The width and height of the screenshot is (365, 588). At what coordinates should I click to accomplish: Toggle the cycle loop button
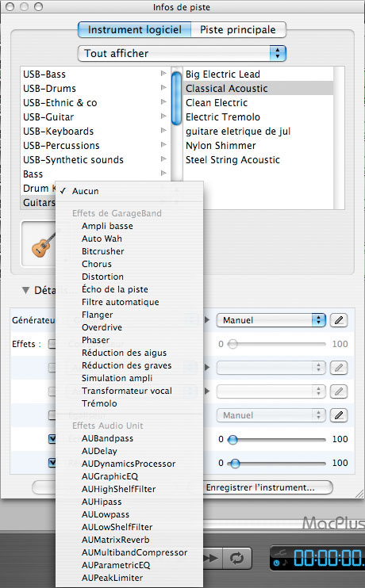tap(237, 559)
